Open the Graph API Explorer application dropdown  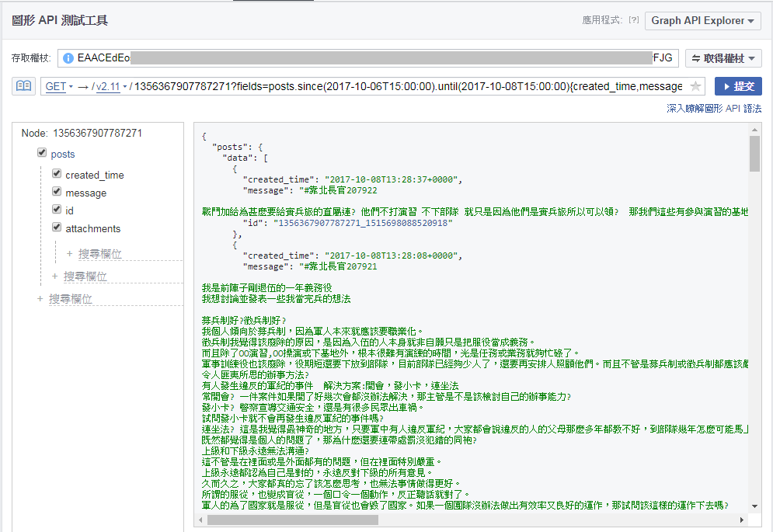(x=702, y=21)
